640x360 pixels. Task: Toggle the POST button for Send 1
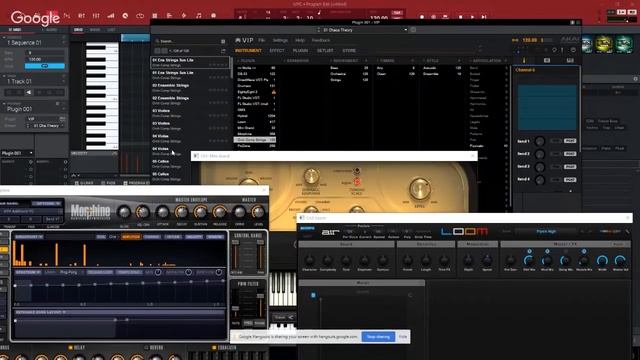click(x=570, y=141)
